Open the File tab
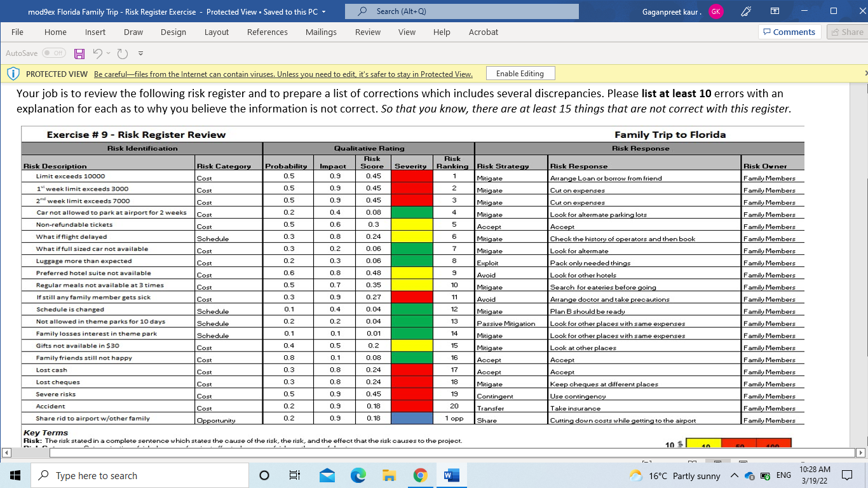Image resolution: width=868 pixels, height=488 pixels. coord(17,32)
